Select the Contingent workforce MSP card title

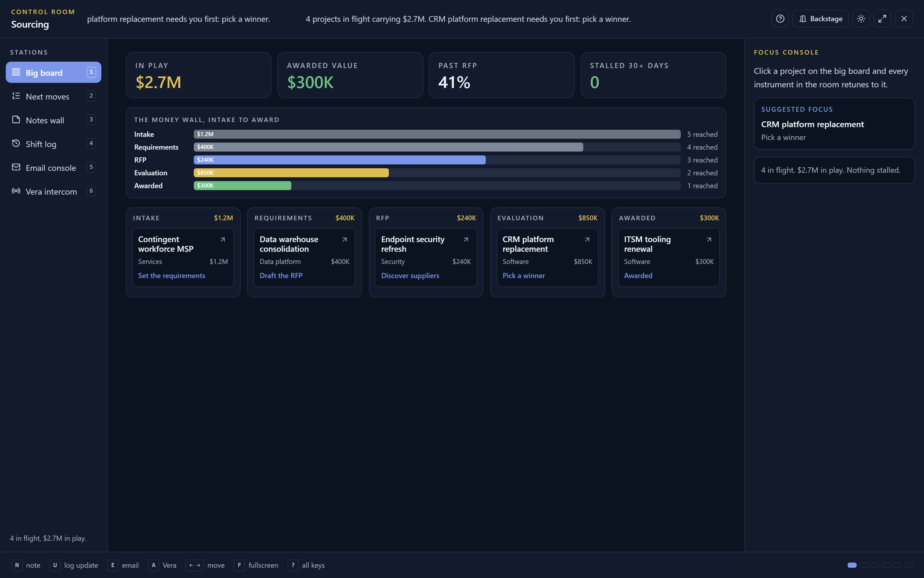click(x=166, y=244)
